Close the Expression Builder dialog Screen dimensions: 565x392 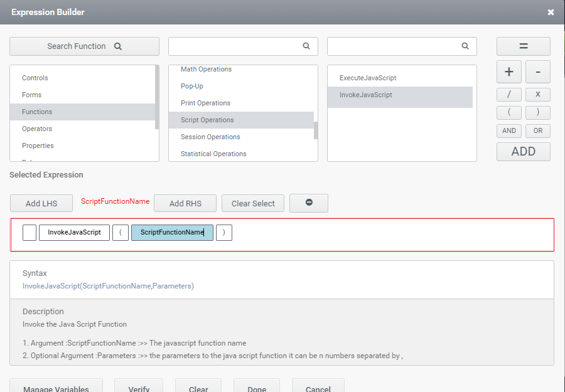click(x=551, y=13)
